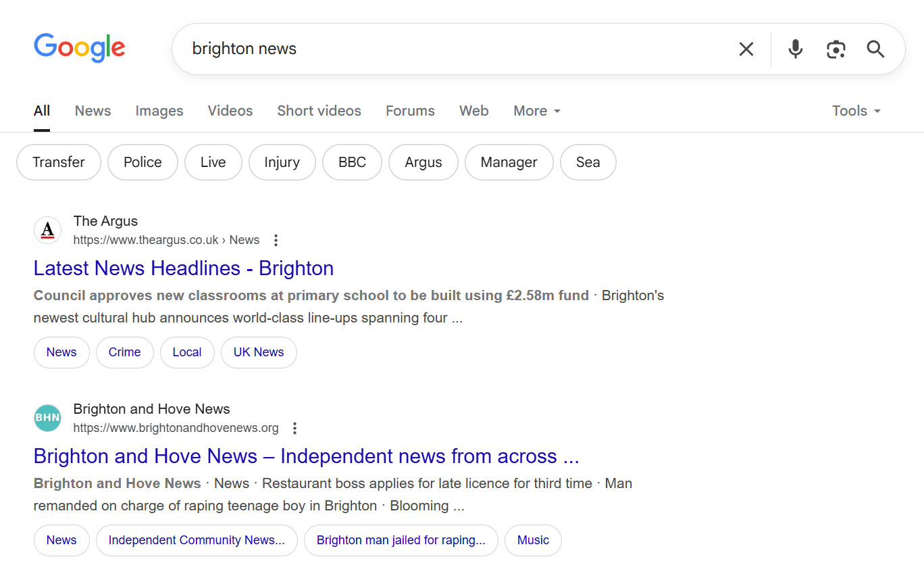Open the News sitelink under The Argus
The height and width of the screenshot is (578, 924).
pos(61,352)
